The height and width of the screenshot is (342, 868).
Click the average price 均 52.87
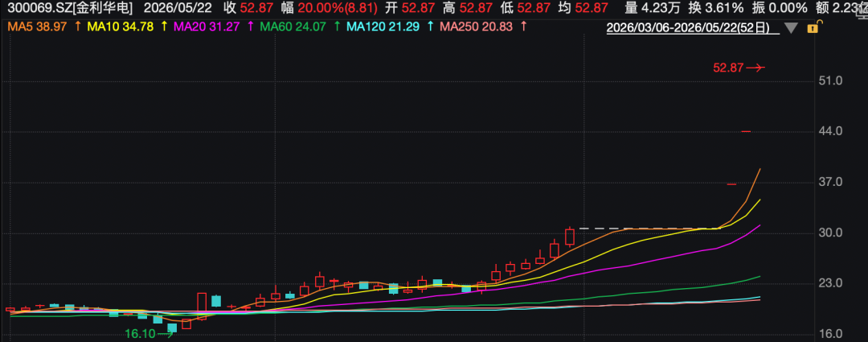click(x=583, y=8)
